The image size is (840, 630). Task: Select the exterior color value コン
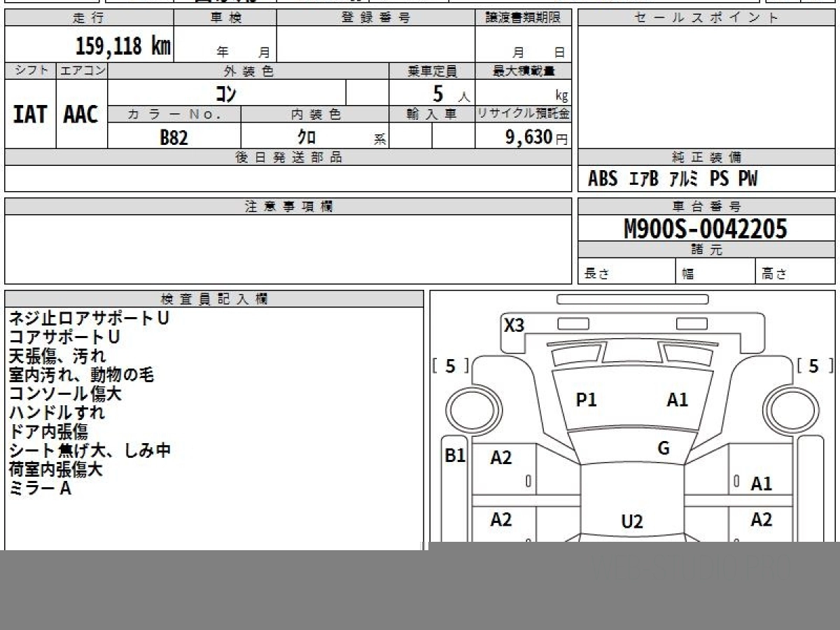[x=225, y=93]
